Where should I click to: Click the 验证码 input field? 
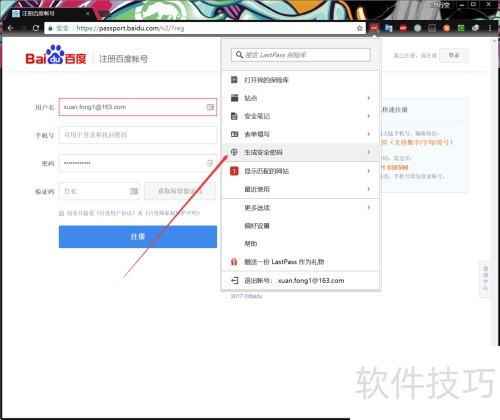point(99,191)
